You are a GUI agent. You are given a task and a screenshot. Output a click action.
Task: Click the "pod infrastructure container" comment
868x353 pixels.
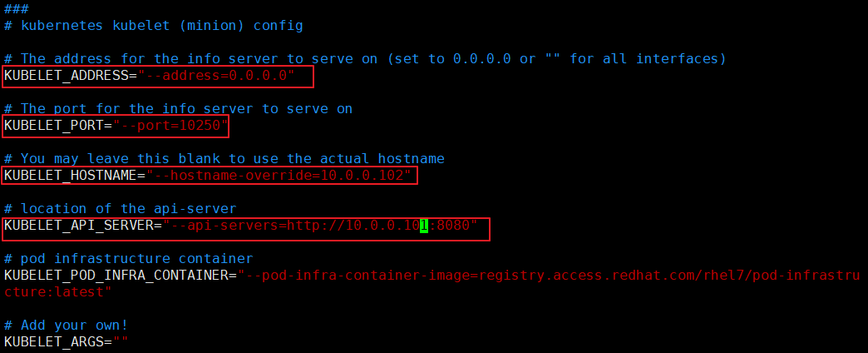[137, 259]
